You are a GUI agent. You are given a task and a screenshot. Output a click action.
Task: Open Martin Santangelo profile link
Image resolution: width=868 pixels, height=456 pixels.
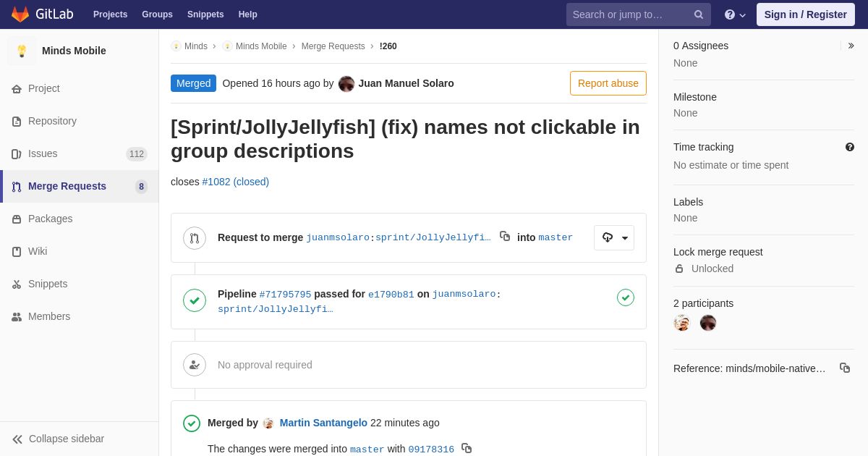coord(323,423)
